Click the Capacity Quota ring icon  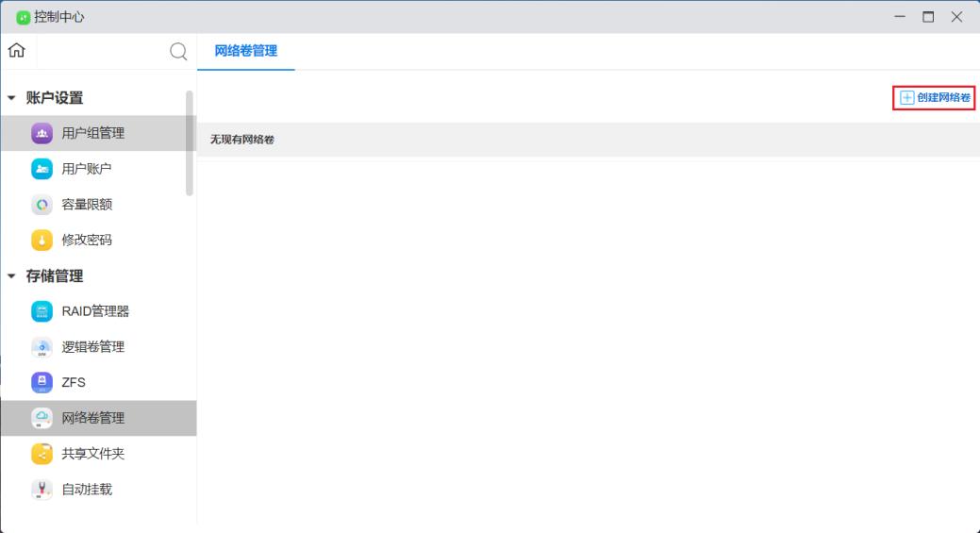click(x=42, y=205)
